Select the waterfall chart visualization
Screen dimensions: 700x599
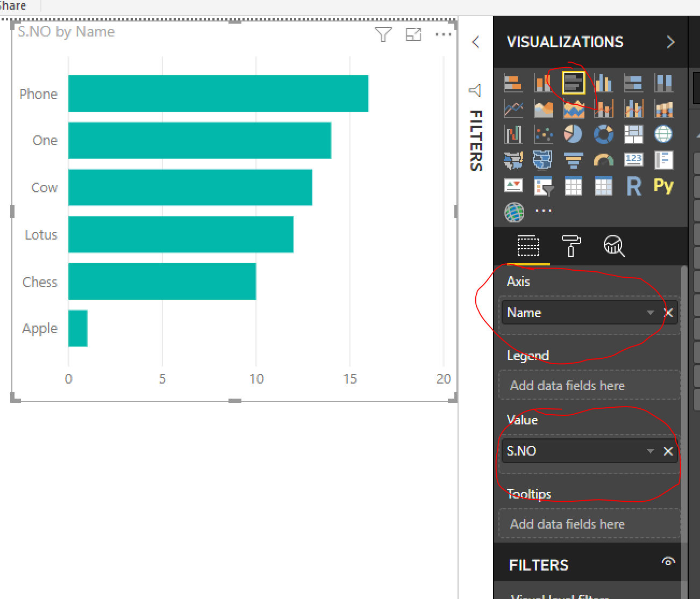513,134
